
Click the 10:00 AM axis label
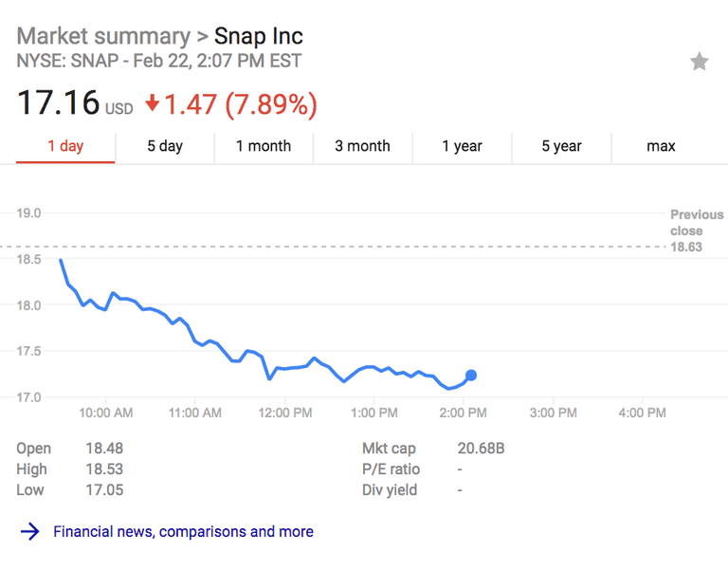106,413
